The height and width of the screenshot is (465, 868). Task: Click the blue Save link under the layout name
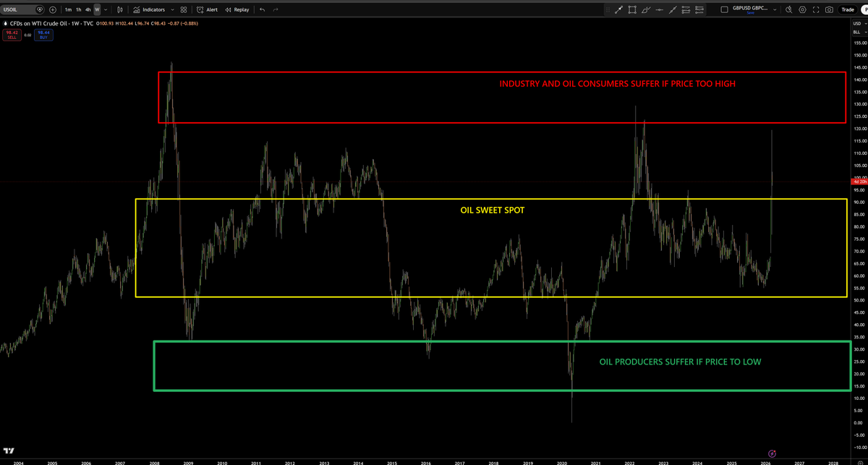point(749,14)
